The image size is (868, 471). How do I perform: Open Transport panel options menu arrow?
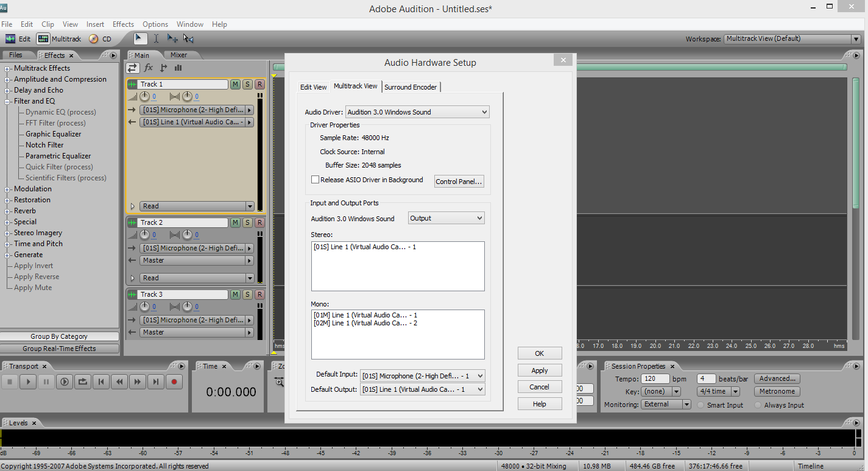click(x=182, y=366)
